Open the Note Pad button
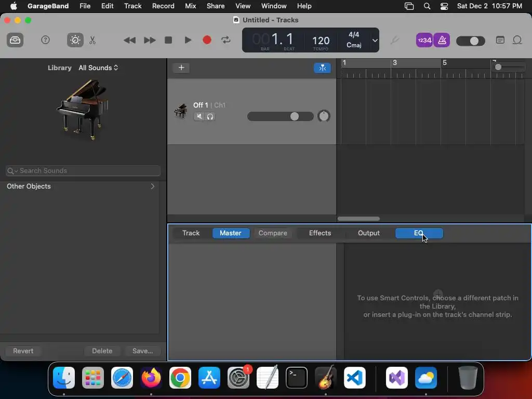Screen dimensions: 532x399 pos(500,40)
